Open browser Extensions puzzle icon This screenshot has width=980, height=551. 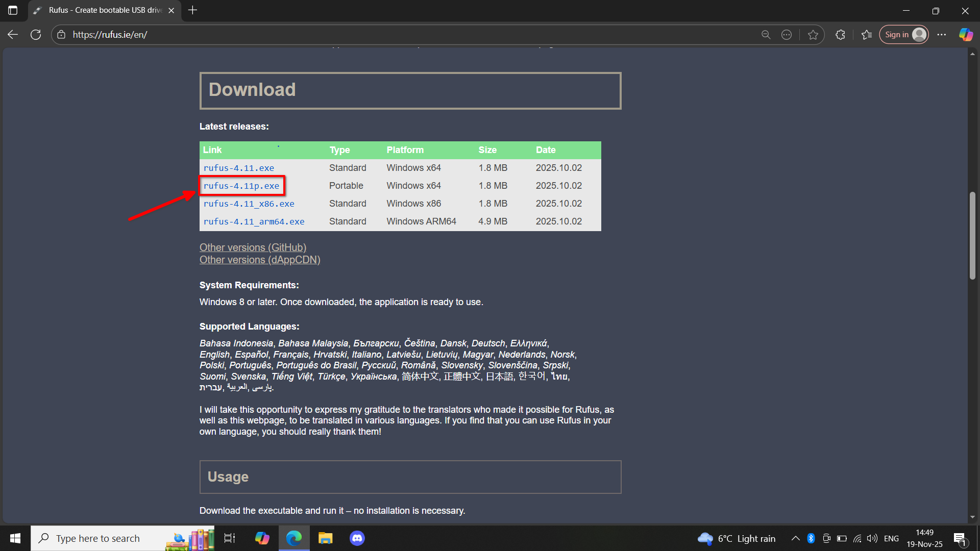(840, 35)
